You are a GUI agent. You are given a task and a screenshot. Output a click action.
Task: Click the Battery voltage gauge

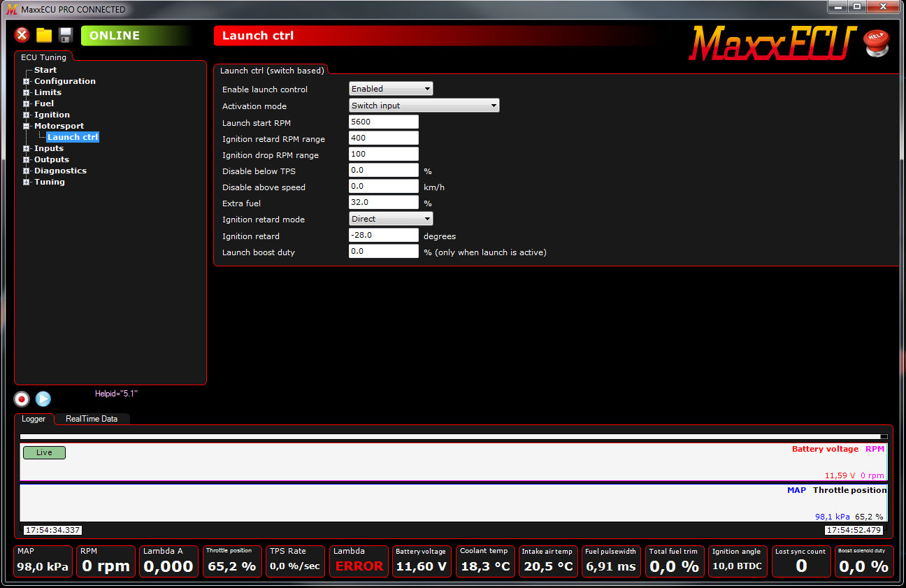[422, 561]
